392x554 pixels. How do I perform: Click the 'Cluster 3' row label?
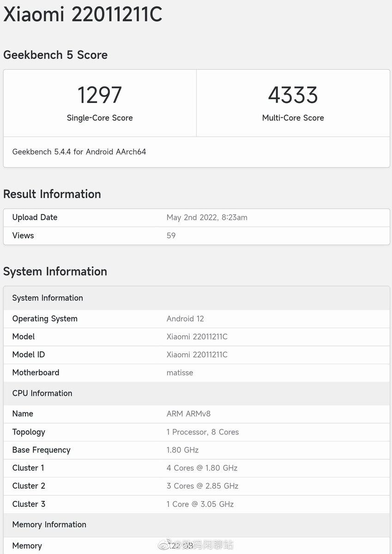point(29,504)
